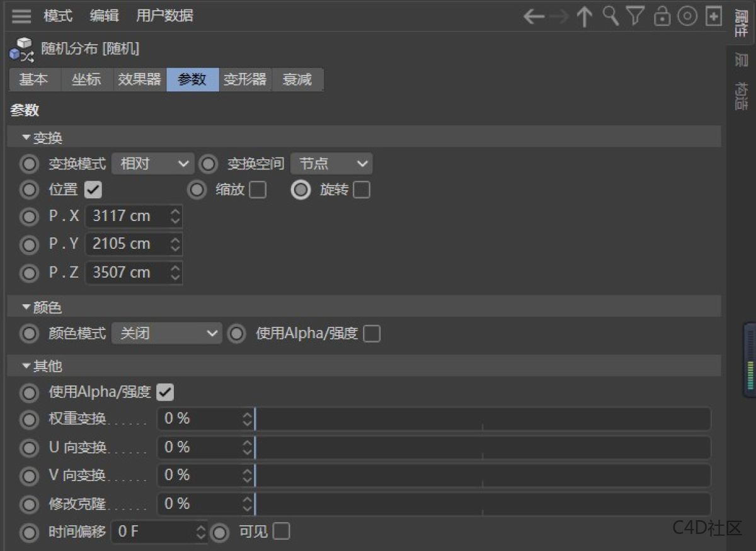Screen dimensions: 756x551
Task: Open a new panel via the plus icon
Action: point(714,16)
